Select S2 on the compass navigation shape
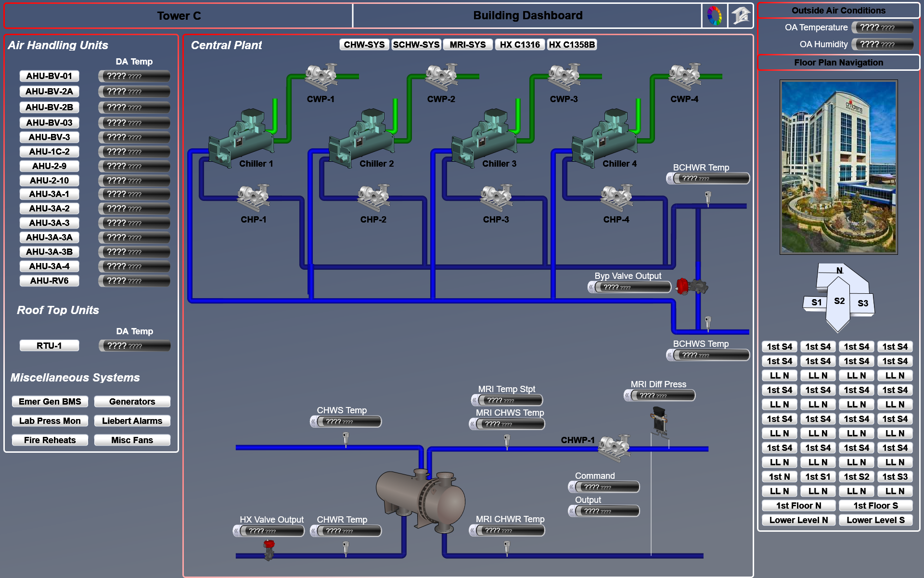The image size is (924, 578). pos(838,300)
